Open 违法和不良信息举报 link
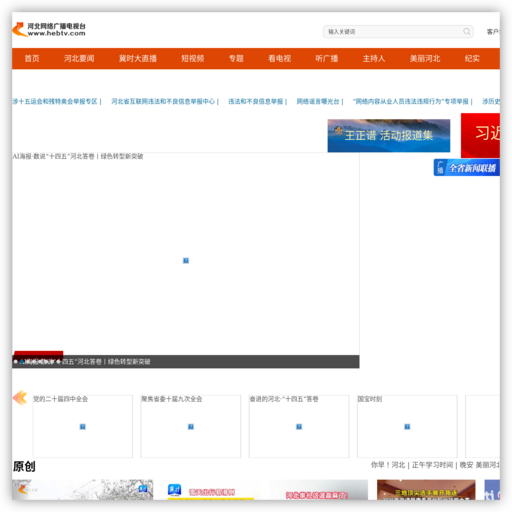Screen dimensions: 512x512 coord(256,101)
